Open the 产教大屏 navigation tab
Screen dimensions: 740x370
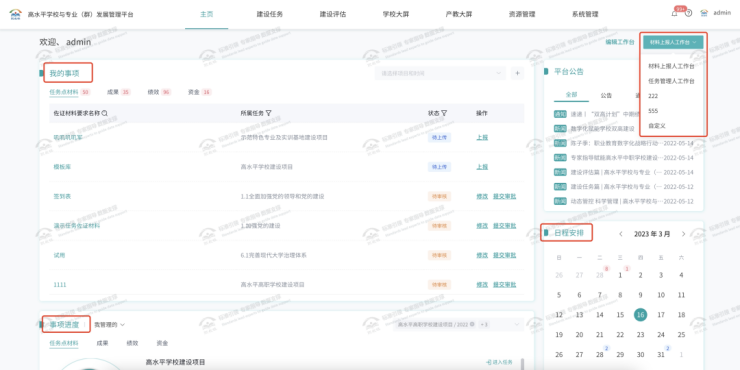click(x=459, y=14)
